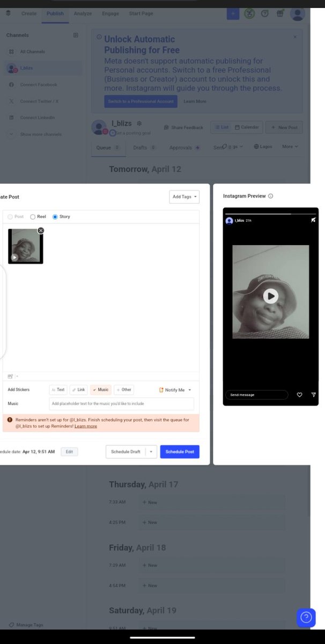325x644 pixels.
Task: Click Edit next to schedule date
Action: coord(69,452)
